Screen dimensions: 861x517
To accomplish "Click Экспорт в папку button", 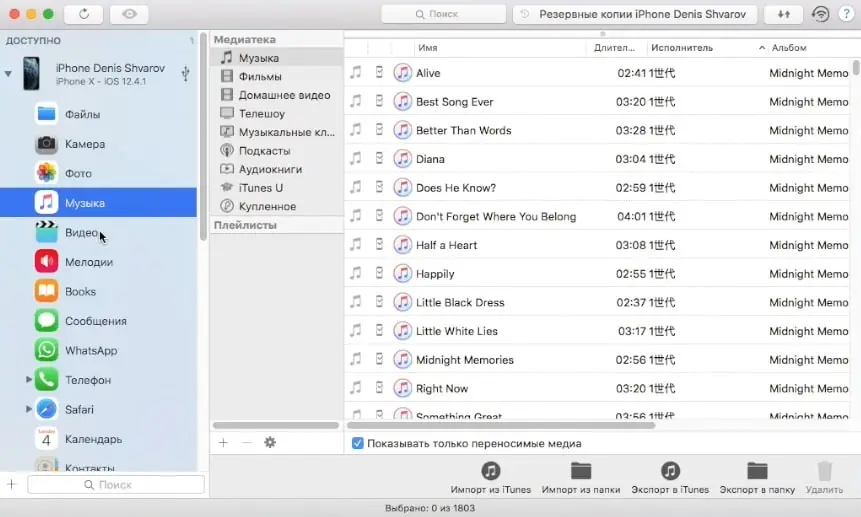I will pos(757,477).
